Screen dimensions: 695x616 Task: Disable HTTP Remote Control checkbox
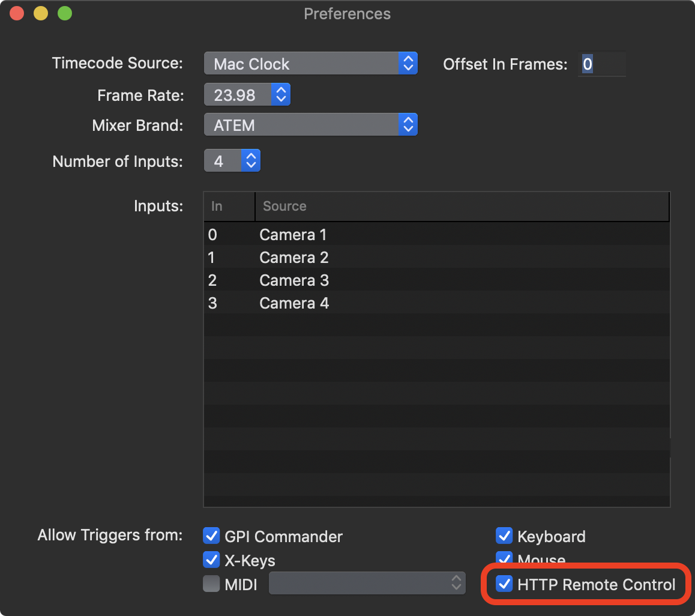(504, 584)
